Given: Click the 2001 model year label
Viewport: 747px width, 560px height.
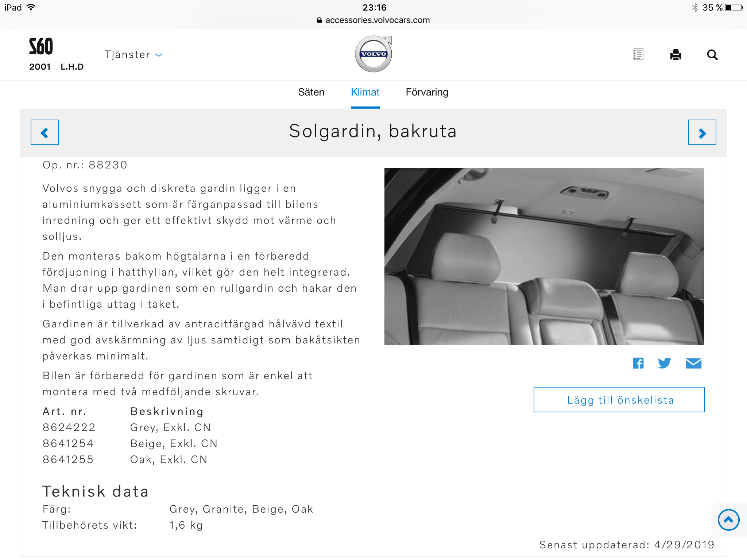Looking at the screenshot, I should point(40,67).
